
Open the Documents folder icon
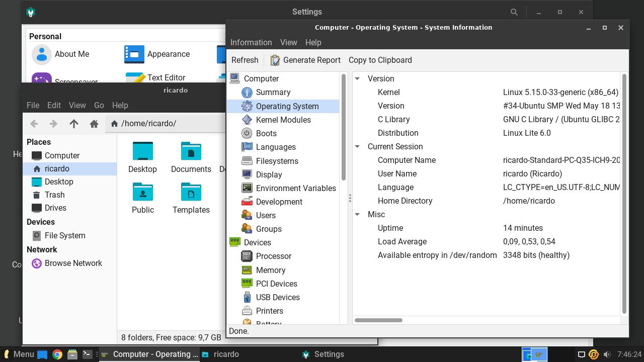click(191, 151)
